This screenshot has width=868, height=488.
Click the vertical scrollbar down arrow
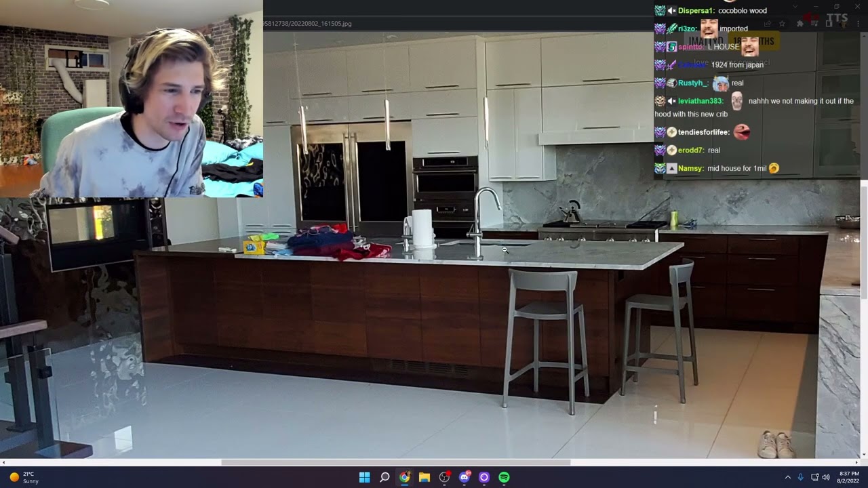(x=864, y=455)
